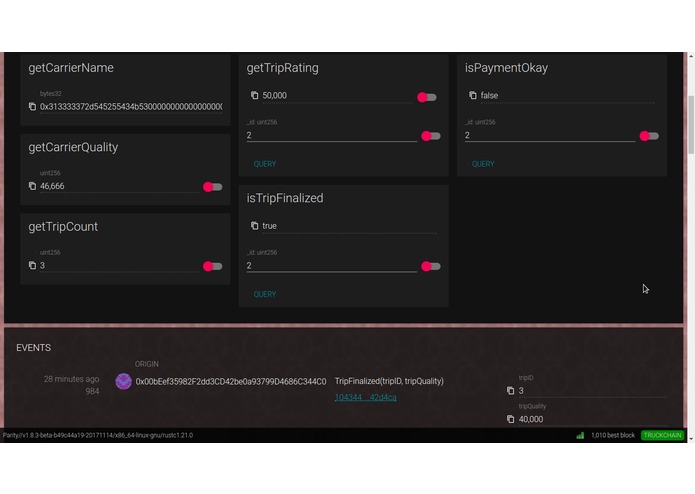
Task: Copy the getTripCount value 3
Action: coord(32,265)
